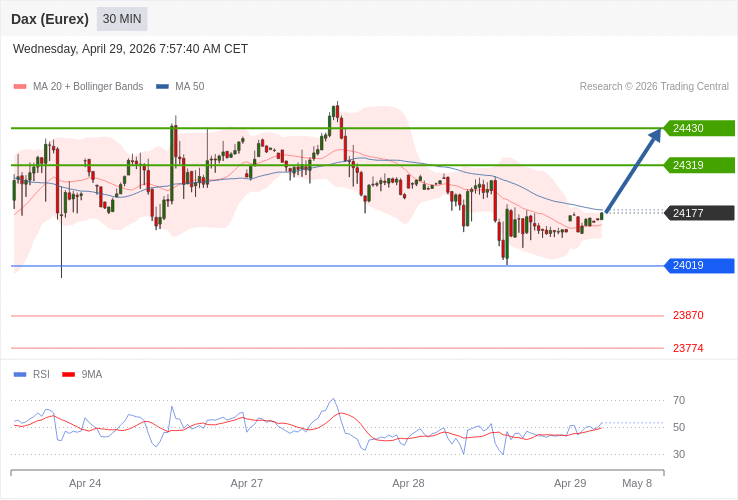Viewport: 738px width, 500px height.
Task: Click the 23870 red support label
Action: point(688,315)
